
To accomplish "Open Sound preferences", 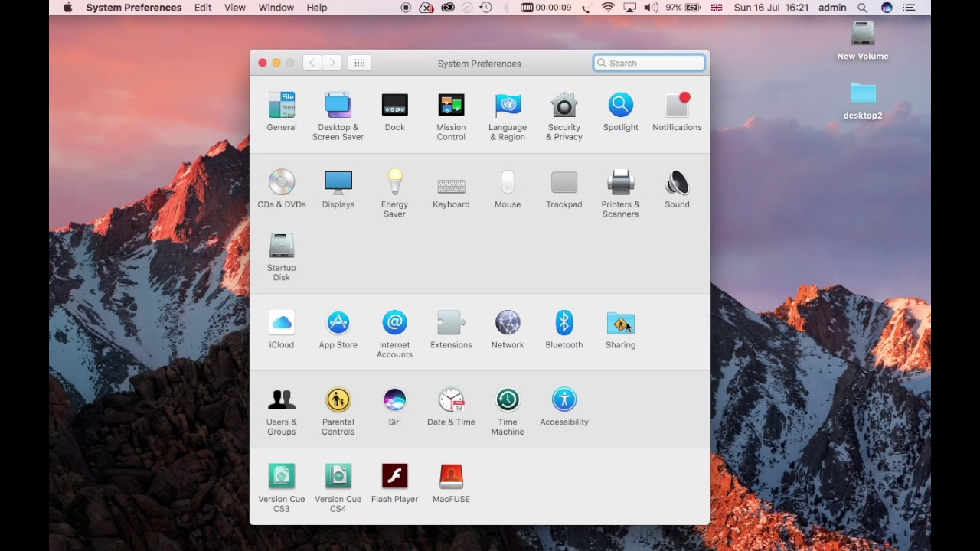I will [x=677, y=189].
